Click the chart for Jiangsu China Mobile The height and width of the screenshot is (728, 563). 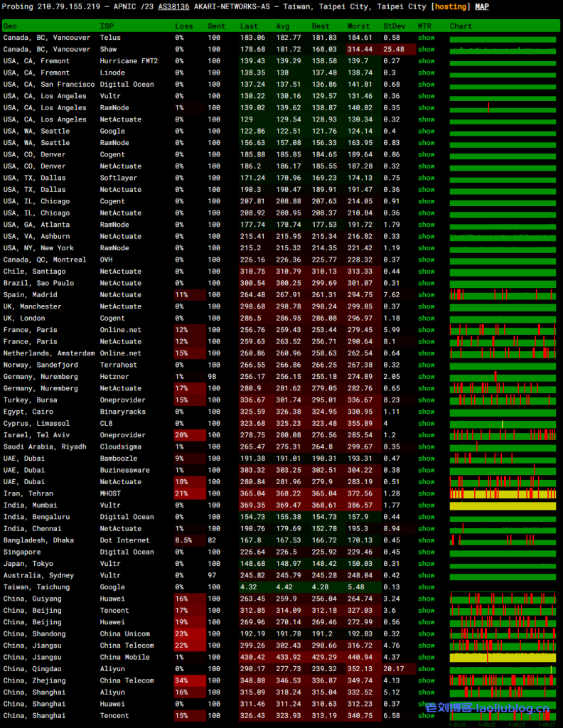pos(503,658)
